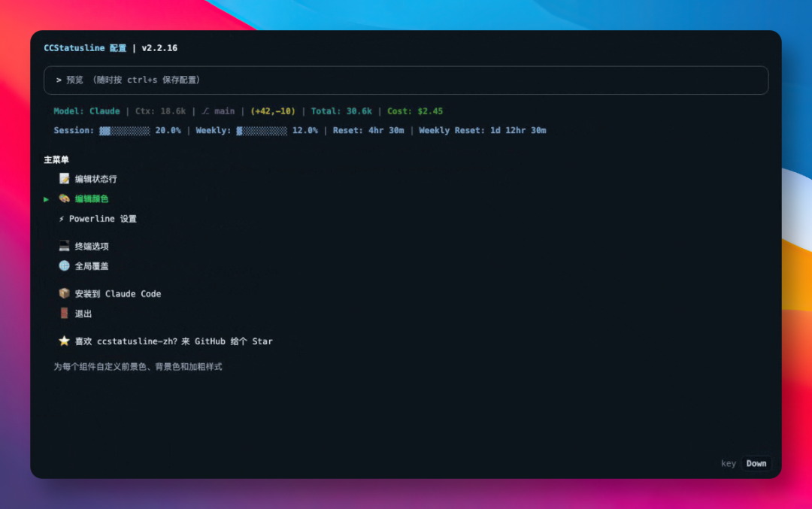Click the star icon beside GitHub Star line
The height and width of the screenshot is (509, 812).
click(64, 341)
